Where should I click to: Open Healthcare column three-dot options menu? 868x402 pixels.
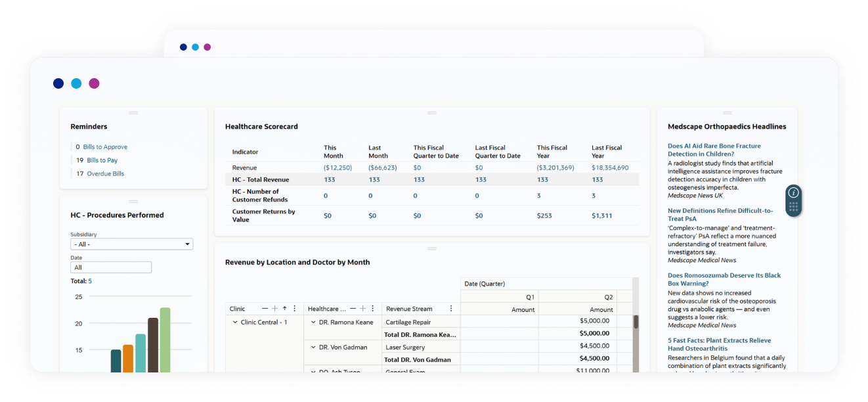click(x=372, y=309)
